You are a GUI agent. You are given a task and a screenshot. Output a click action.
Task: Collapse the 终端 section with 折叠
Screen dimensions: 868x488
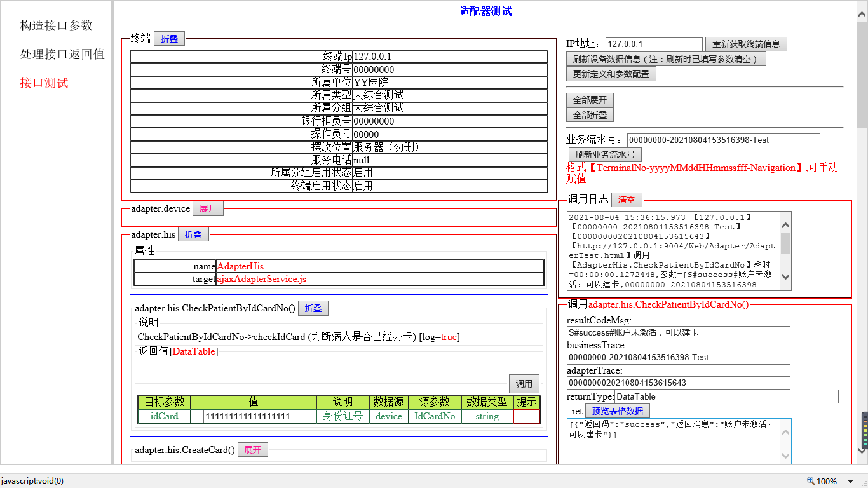click(x=169, y=39)
